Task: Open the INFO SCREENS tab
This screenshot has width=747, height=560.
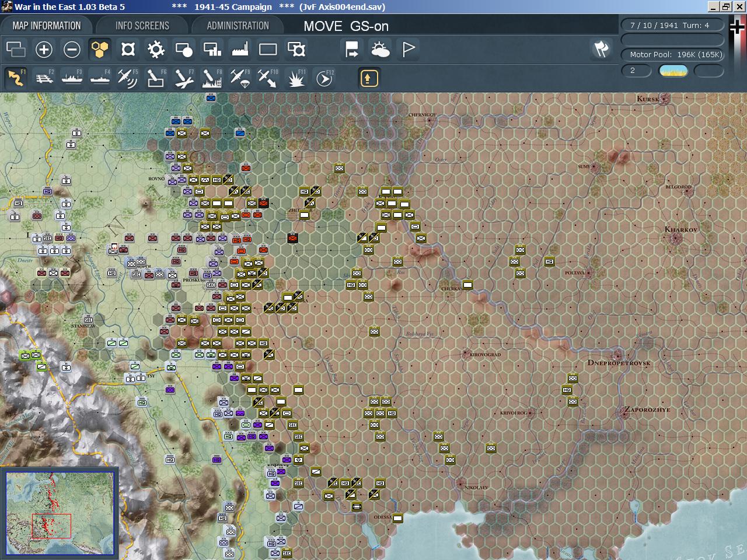Action: [142, 26]
